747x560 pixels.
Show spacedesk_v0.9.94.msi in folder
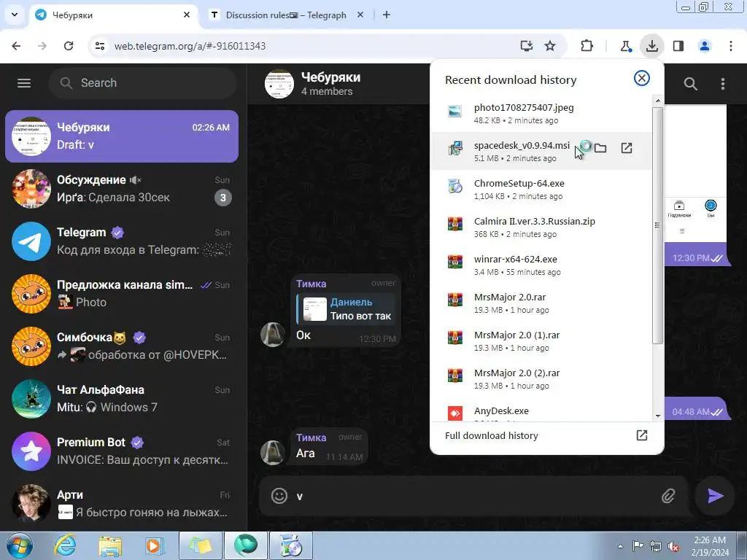[x=600, y=148]
